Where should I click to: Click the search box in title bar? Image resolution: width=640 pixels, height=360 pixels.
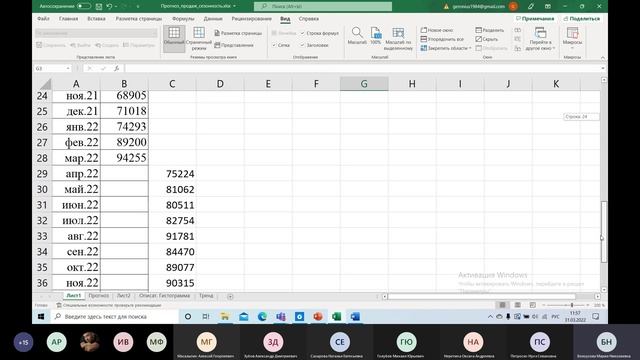(323, 7)
